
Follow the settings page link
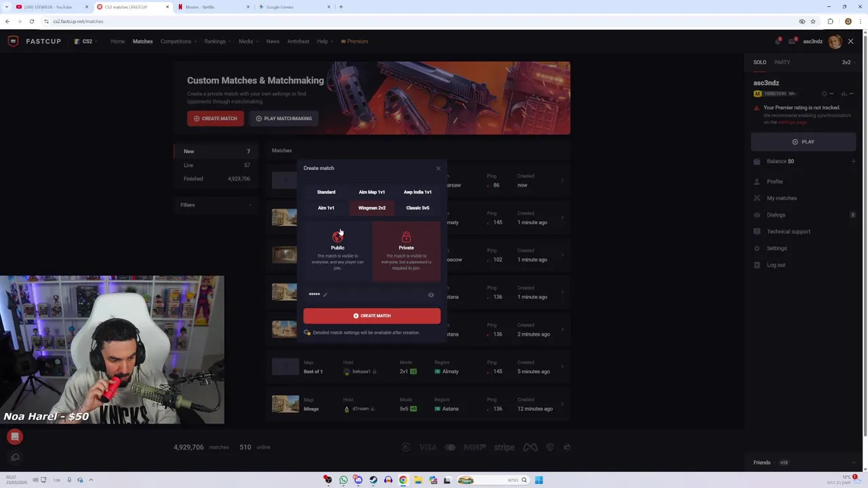(x=792, y=122)
